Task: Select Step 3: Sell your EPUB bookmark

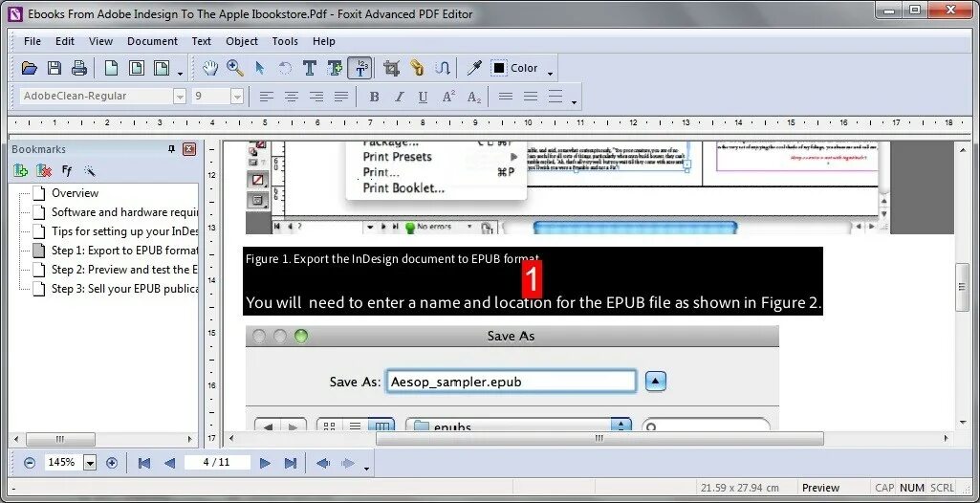Action: coord(125,289)
